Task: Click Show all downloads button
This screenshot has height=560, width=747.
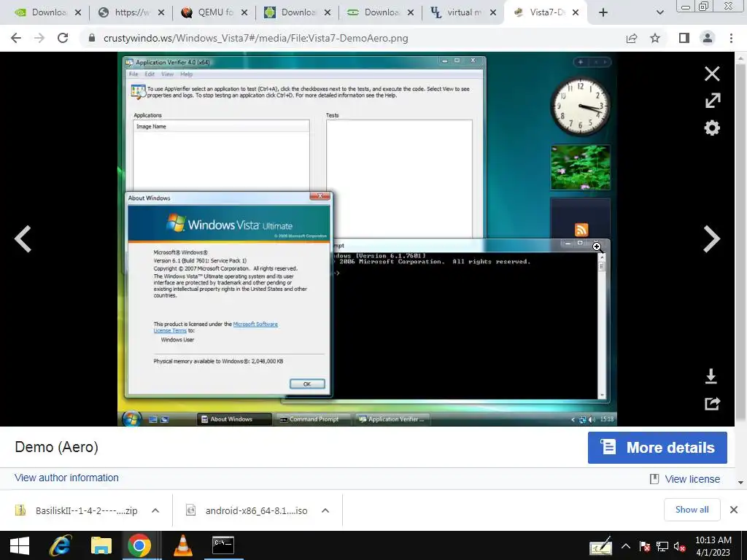Action: pyautogui.click(x=692, y=510)
